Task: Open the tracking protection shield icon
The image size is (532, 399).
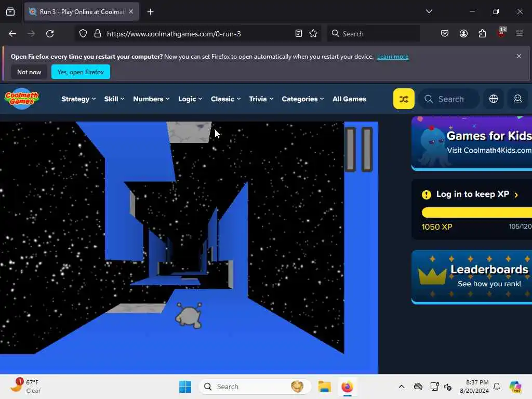Action: pyautogui.click(x=83, y=34)
